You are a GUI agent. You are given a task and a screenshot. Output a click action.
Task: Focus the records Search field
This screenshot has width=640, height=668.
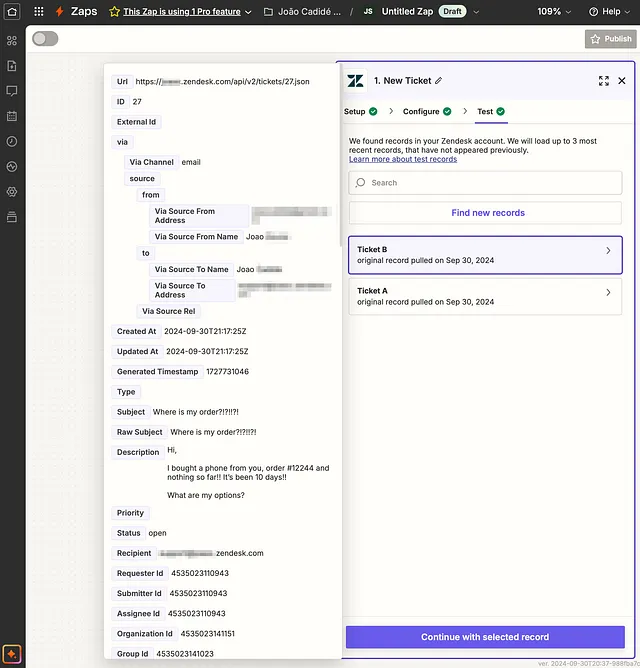click(x=485, y=183)
